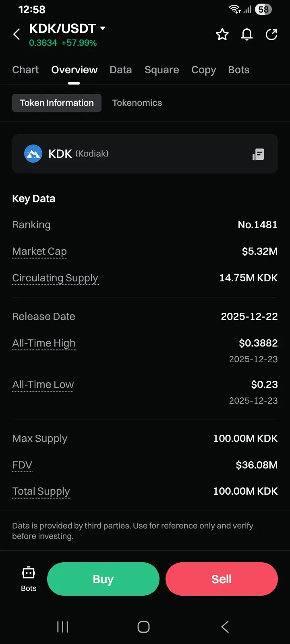Tap the share icon at top right
The width and height of the screenshot is (290, 644).
pyautogui.click(x=271, y=35)
